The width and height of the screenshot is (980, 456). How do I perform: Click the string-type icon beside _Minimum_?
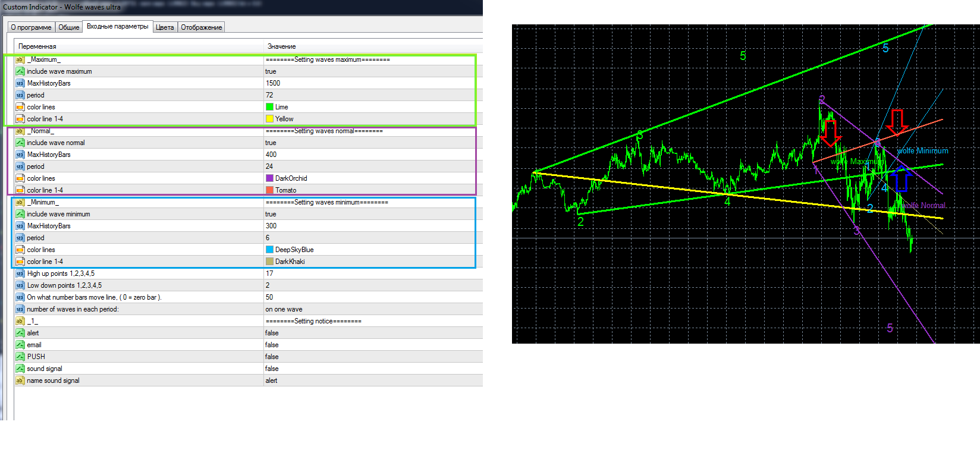[x=20, y=202]
